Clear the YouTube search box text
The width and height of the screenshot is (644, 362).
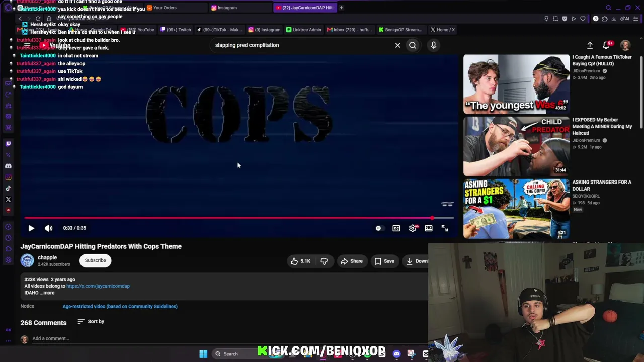tap(397, 45)
